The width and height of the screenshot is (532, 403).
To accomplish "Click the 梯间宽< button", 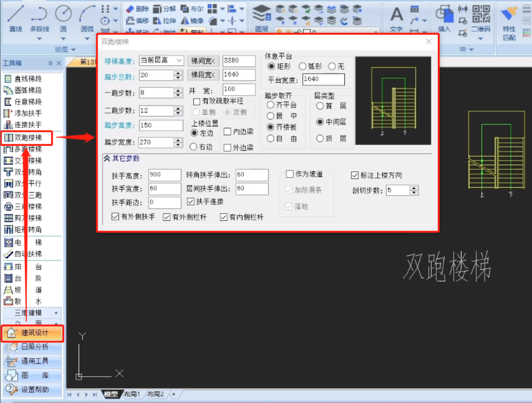I will [203, 61].
